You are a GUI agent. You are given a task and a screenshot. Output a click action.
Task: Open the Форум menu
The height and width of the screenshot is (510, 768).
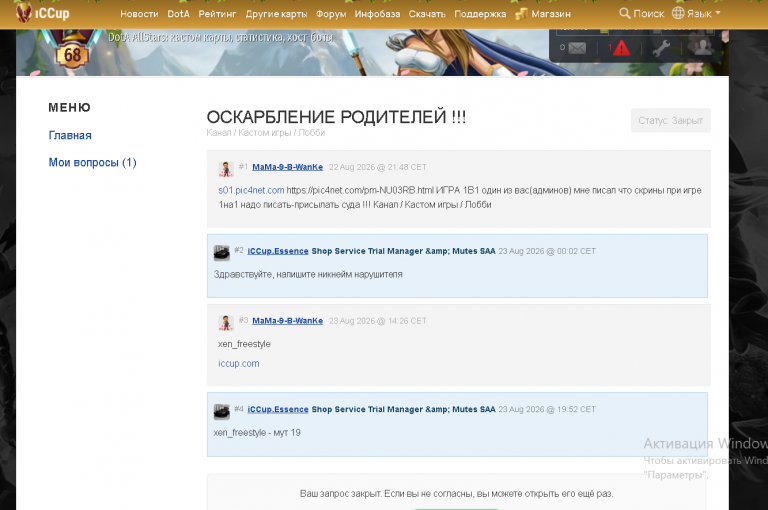[331, 14]
